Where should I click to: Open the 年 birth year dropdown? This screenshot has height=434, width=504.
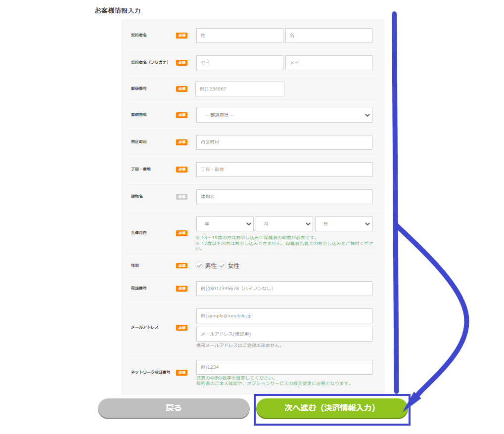click(225, 224)
